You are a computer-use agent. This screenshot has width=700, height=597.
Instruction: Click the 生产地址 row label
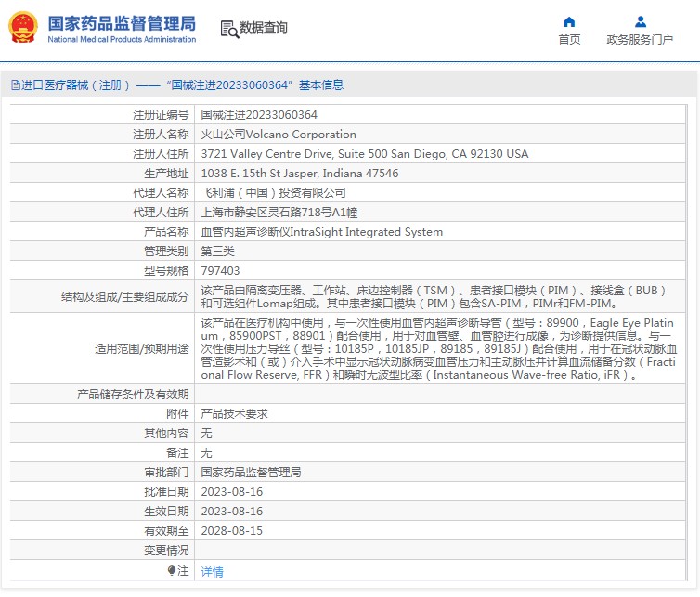click(166, 174)
